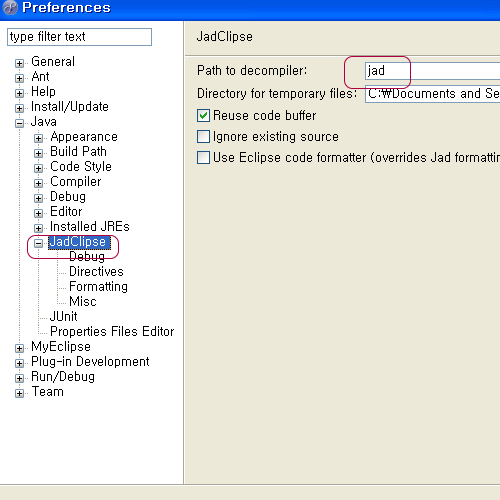Enable Use Eclipse code formatter checkbox
Screen dimensions: 500x500
click(x=203, y=158)
